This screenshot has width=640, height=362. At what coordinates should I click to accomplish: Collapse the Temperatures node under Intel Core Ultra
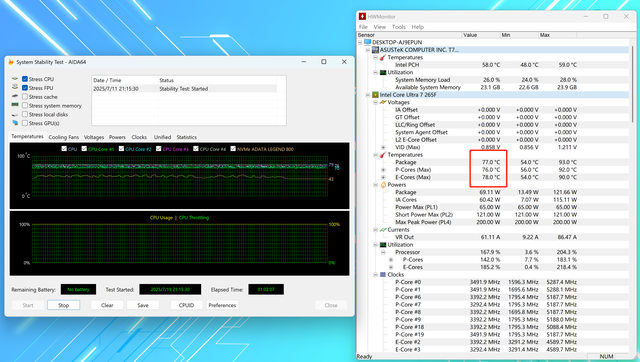(x=376, y=155)
